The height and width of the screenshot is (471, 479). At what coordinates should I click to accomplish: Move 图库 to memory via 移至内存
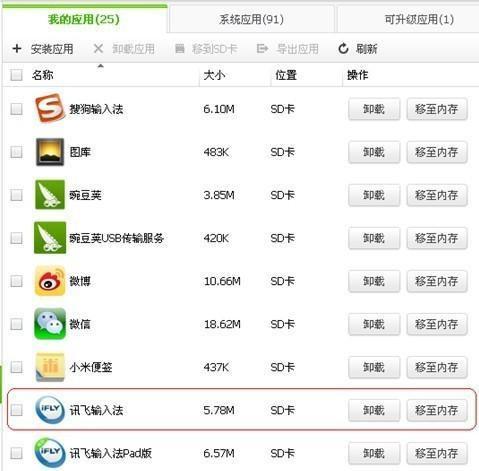coord(437,152)
